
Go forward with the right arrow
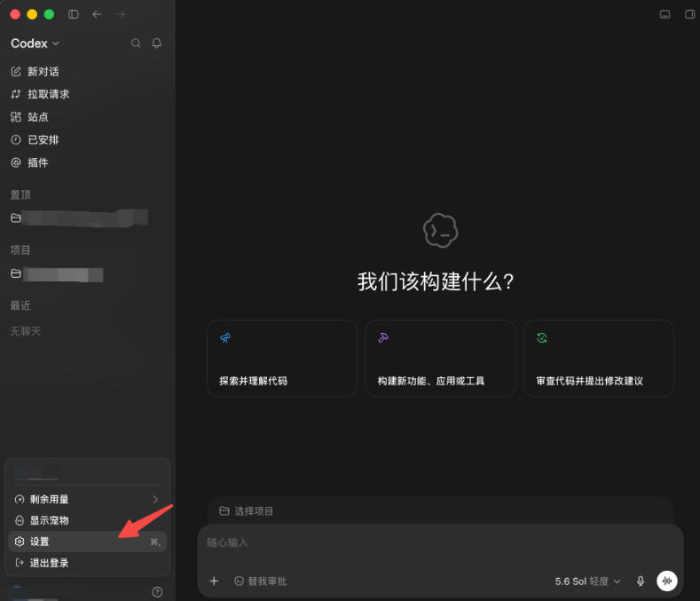[x=121, y=14]
